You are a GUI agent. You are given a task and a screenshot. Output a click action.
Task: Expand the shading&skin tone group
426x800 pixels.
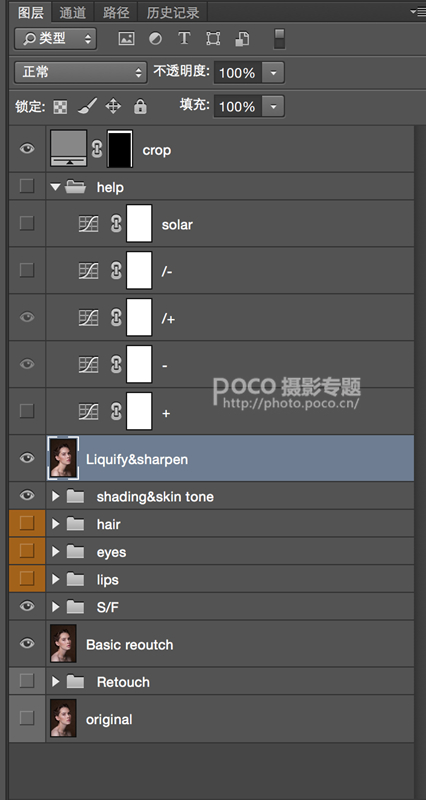click(x=56, y=496)
